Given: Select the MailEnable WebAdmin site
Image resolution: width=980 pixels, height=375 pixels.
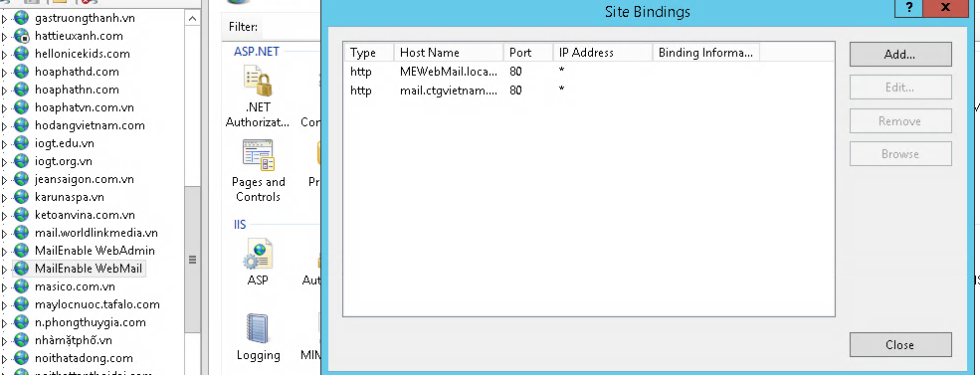Looking at the screenshot, I should tap(95, 251).
